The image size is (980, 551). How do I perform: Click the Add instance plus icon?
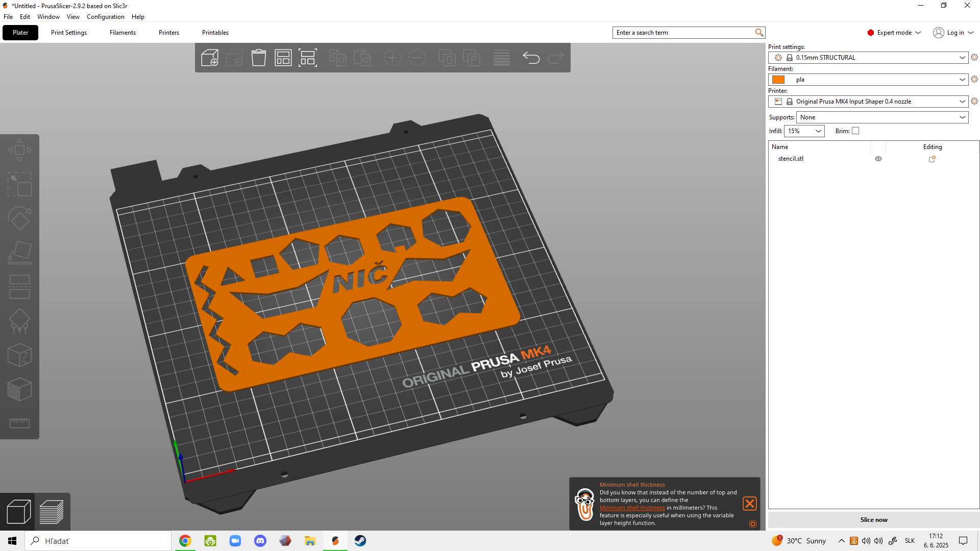[x=392, y=58]
